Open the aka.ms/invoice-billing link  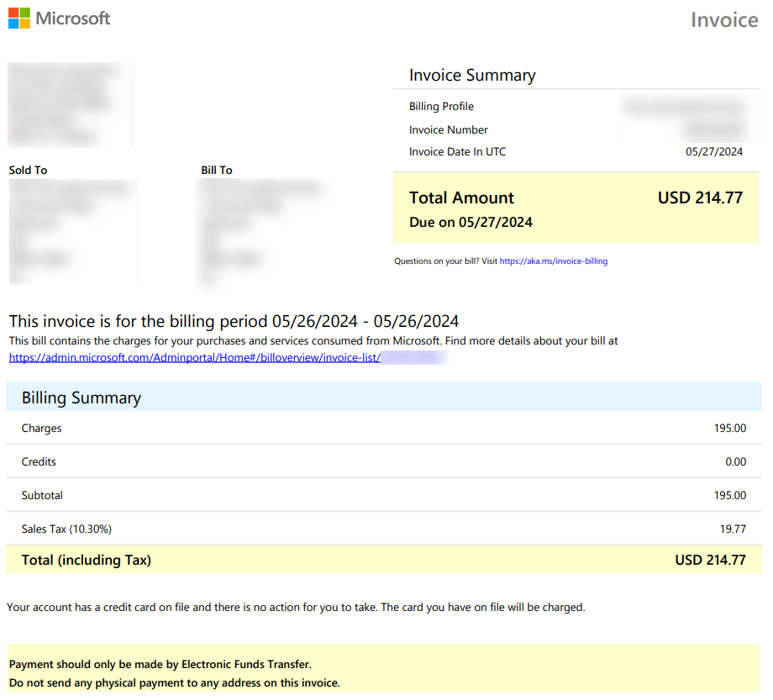[x=554, y=261]
